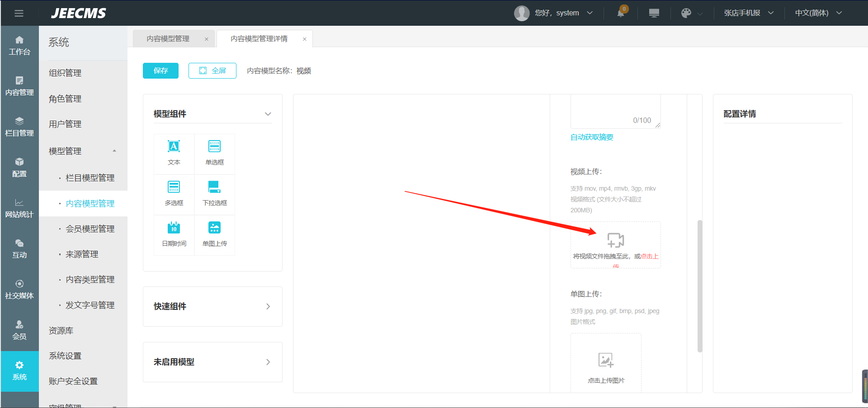Click the 自动获取摘要 link

coord(592,137)
